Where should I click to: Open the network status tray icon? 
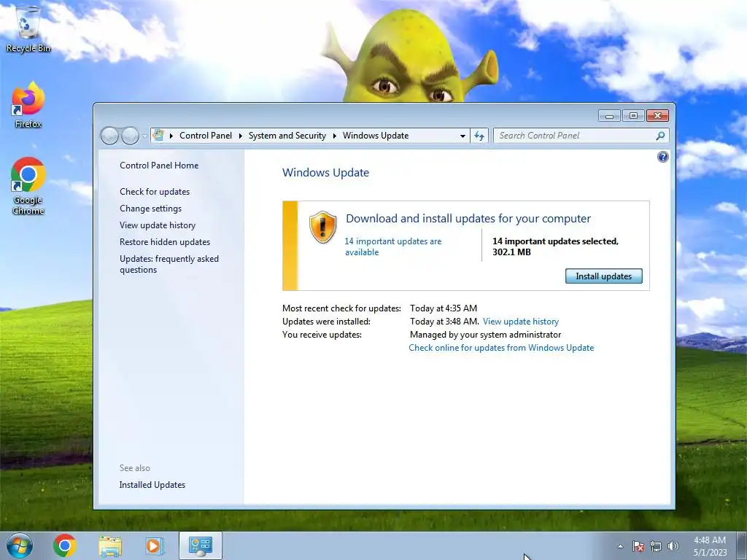[x=656, y=546]
